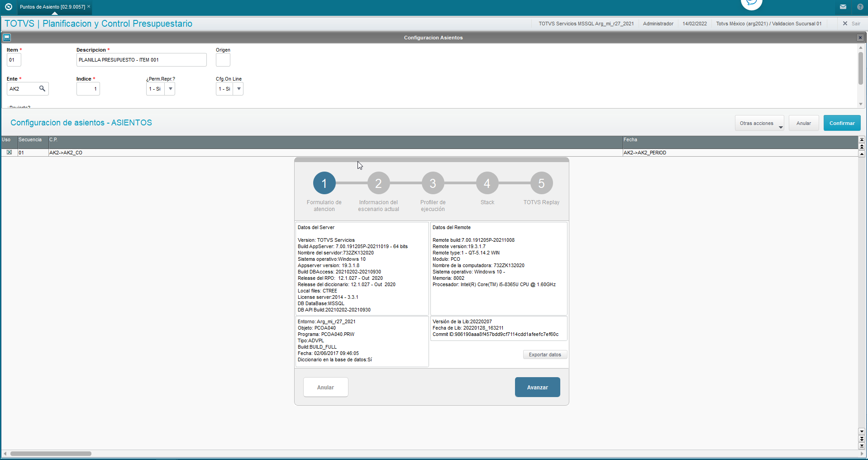
Task: Click the Indice input field
Action: click(88, 89)
